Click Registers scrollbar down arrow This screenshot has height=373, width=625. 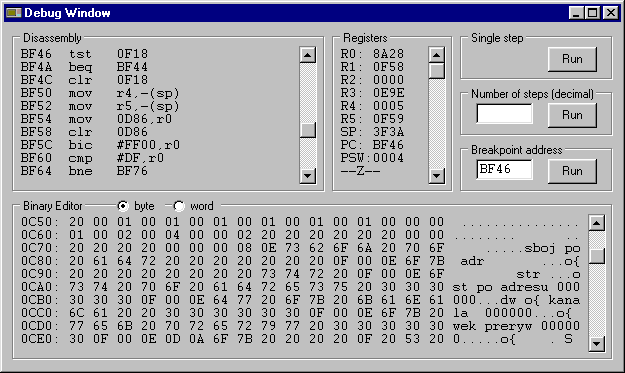tap(436, 175)
